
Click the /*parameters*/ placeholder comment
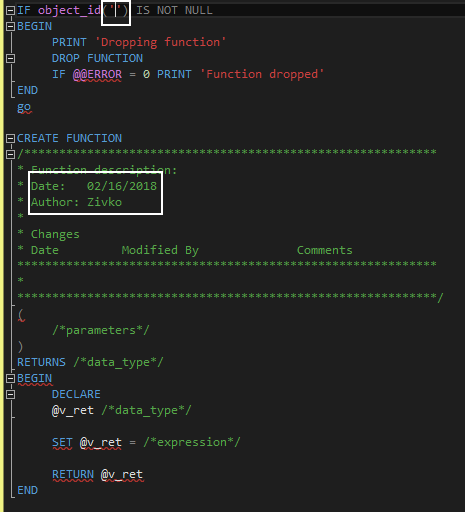(x=101, y=330)
